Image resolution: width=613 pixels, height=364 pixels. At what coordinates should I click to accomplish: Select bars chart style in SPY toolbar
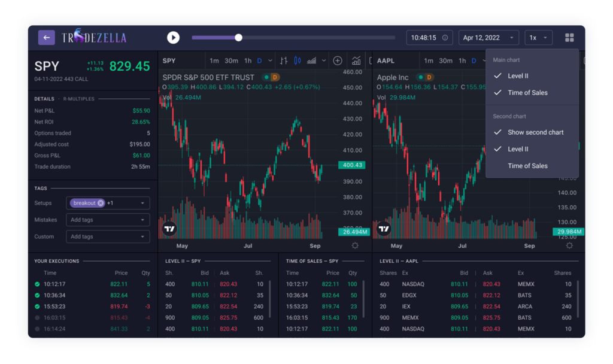[x=284, y=60]
